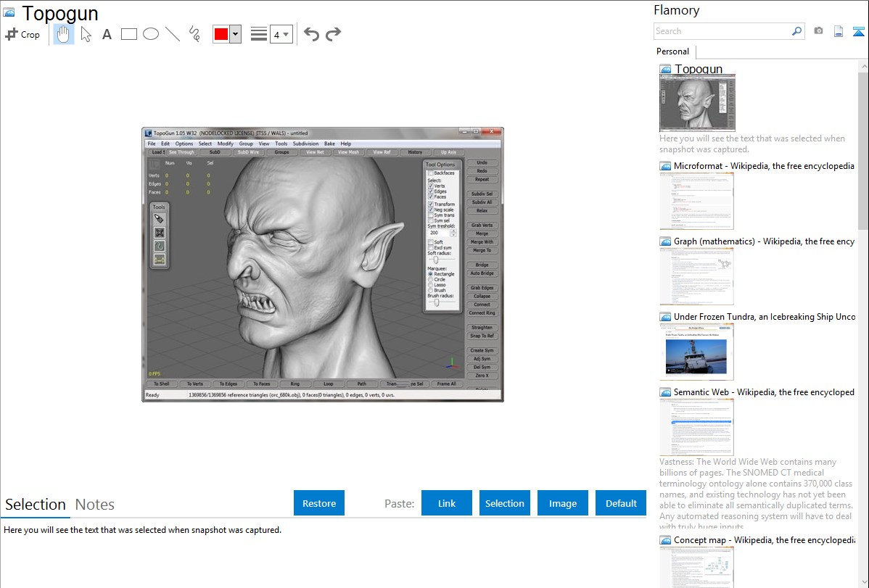Open the color picker dropdown arrow
The height and width of the screenshot is (588, 869).
click(235, 34)
